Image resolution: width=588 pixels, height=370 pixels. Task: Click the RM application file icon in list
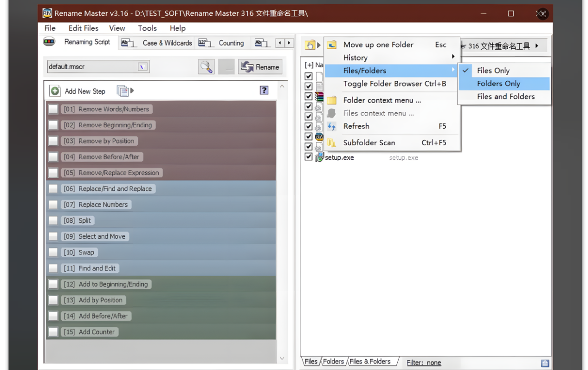(x=319, y=136)
